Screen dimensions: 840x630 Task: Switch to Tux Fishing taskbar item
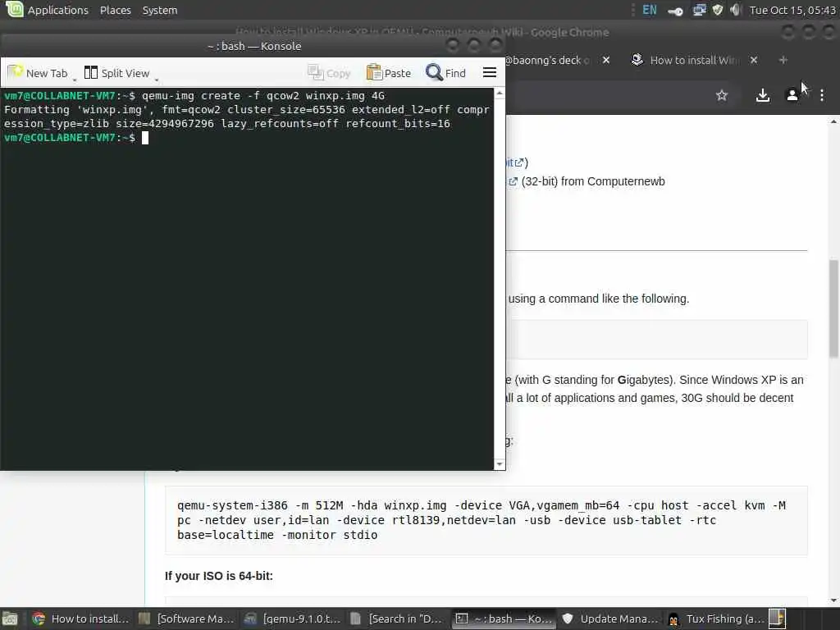(714, 619)
